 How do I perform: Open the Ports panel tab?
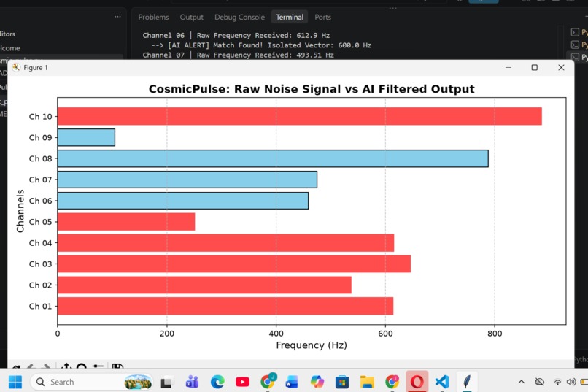pyautogui.click(x=323, y=18)
